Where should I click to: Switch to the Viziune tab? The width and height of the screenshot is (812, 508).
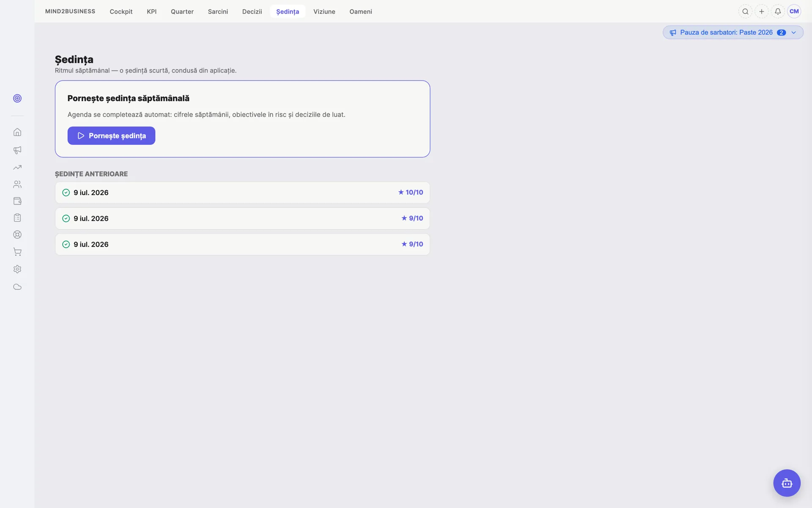point(324,11)
